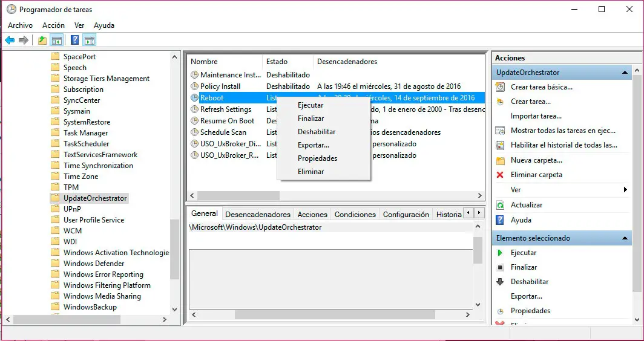Click the Deshabilitar down-arrow icon
This screenshot has width=644, height=341.
pos(500,282)
